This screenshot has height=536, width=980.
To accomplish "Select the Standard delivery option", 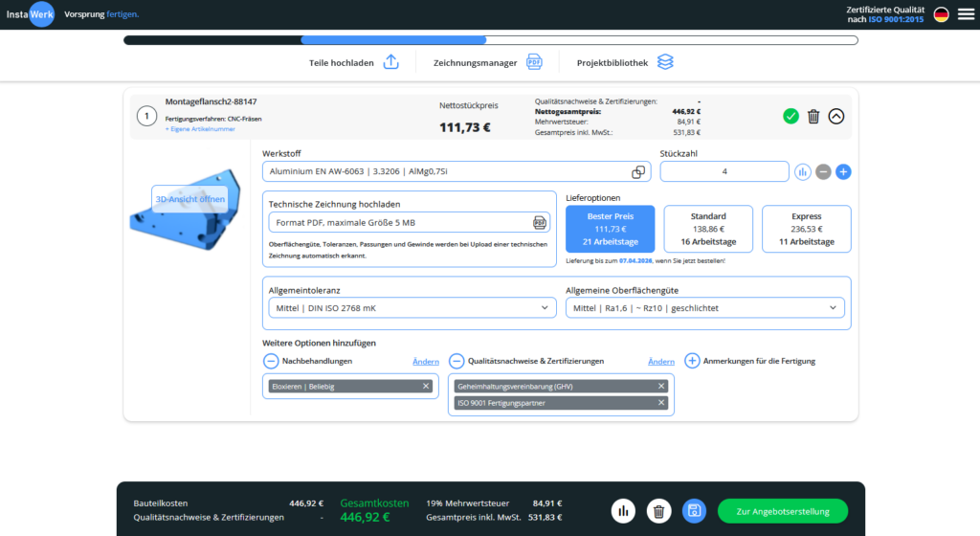I will (x=708, y=229).
